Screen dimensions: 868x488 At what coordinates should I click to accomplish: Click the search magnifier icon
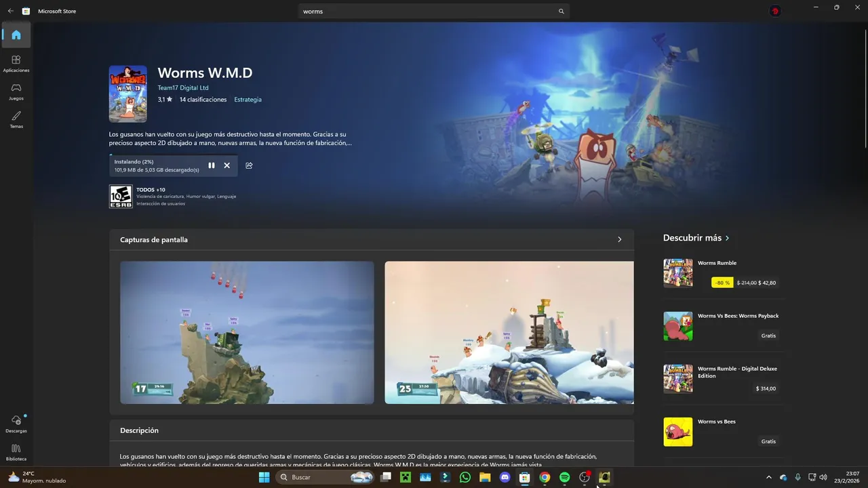[x=561, y=12]
